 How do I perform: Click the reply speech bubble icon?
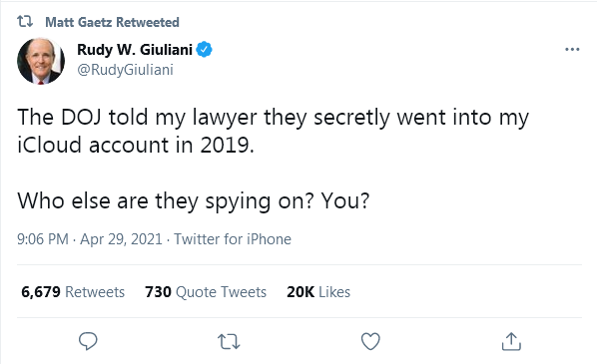[x=88, y=341]
